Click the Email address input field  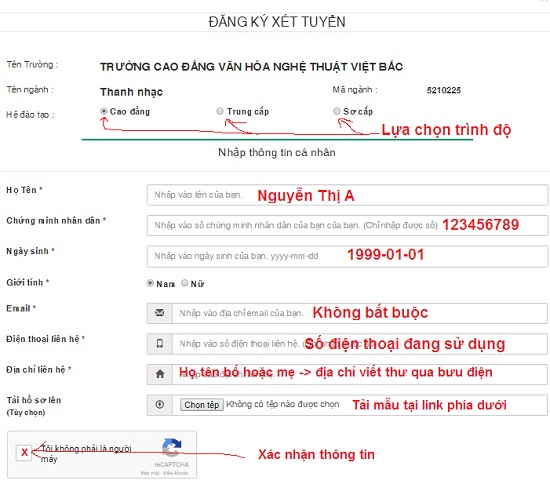coord(360,313)
